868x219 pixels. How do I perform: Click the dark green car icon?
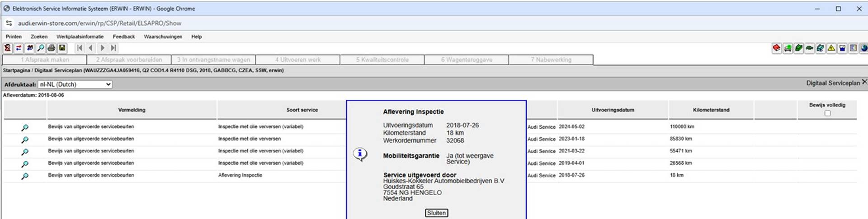tap(809, 48)
